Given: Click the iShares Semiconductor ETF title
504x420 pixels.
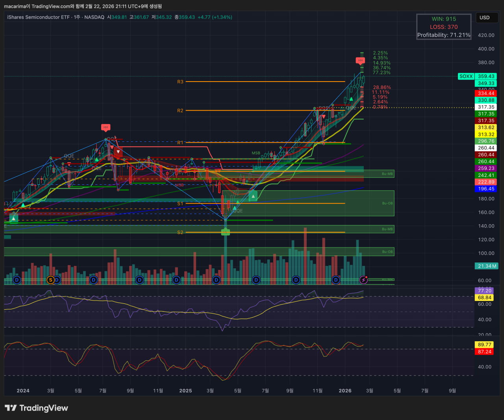Looking at the screenshot, I should 39,17.
